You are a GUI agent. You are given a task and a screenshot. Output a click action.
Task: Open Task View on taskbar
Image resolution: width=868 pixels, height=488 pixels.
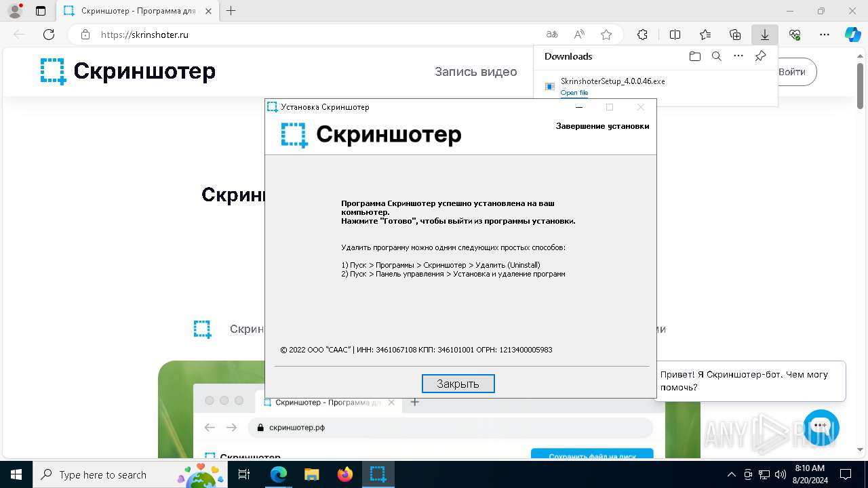245,474
